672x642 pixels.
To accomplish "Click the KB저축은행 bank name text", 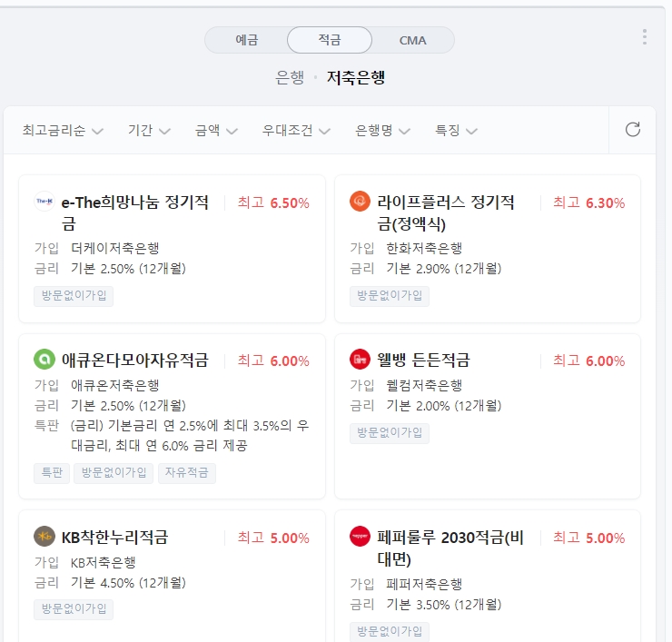I will (x=104, y=562).
